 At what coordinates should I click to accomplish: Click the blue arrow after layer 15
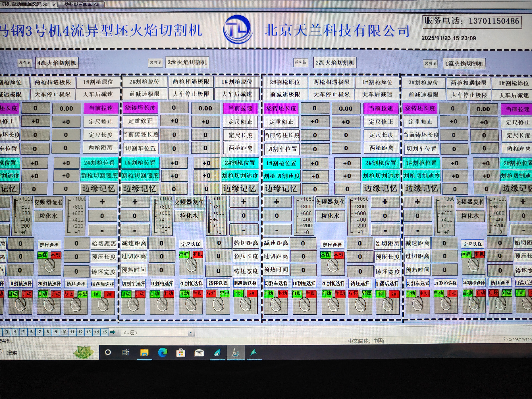tap(113, 332)
